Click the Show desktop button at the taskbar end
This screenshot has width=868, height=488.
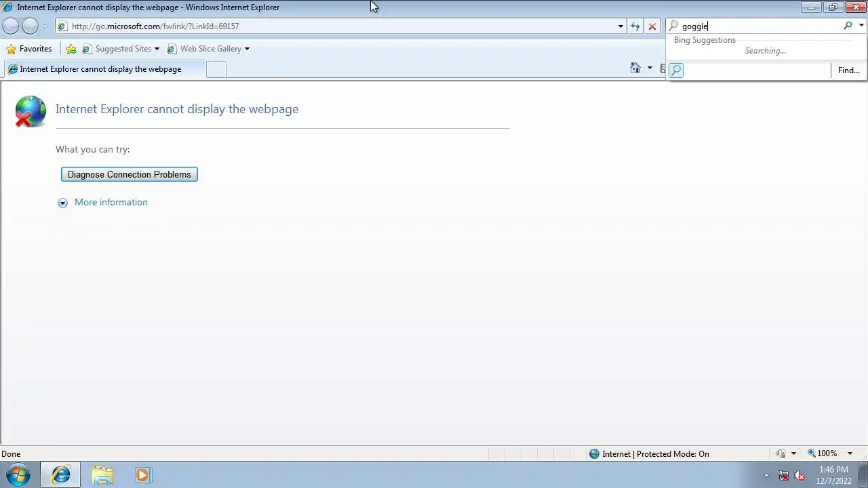pyautogui.click(x=863, y=475)
